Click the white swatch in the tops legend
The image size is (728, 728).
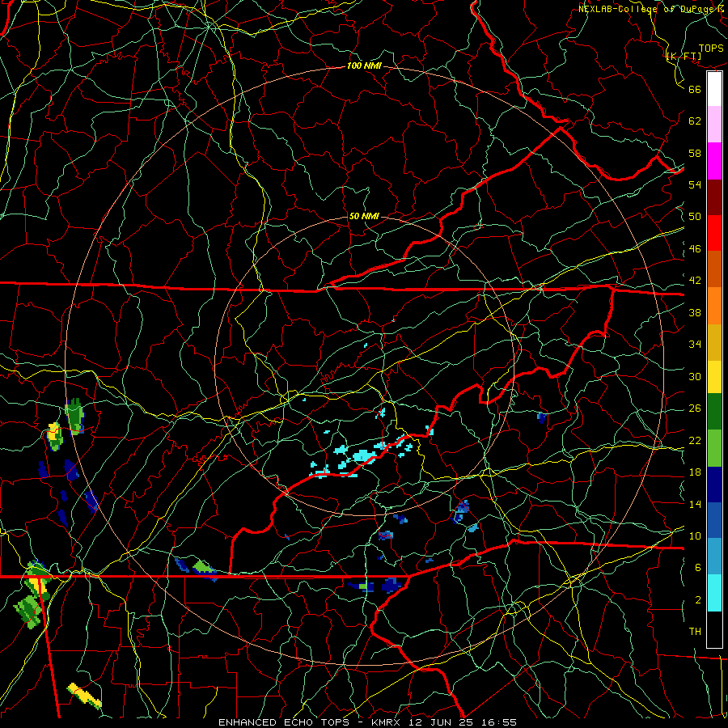714,89
